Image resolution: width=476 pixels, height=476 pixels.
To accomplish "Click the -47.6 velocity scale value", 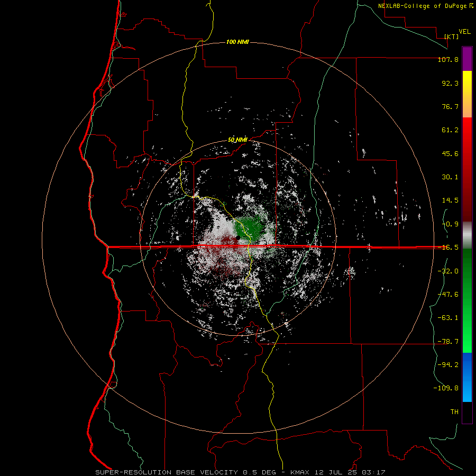I will tap(448, 295).
